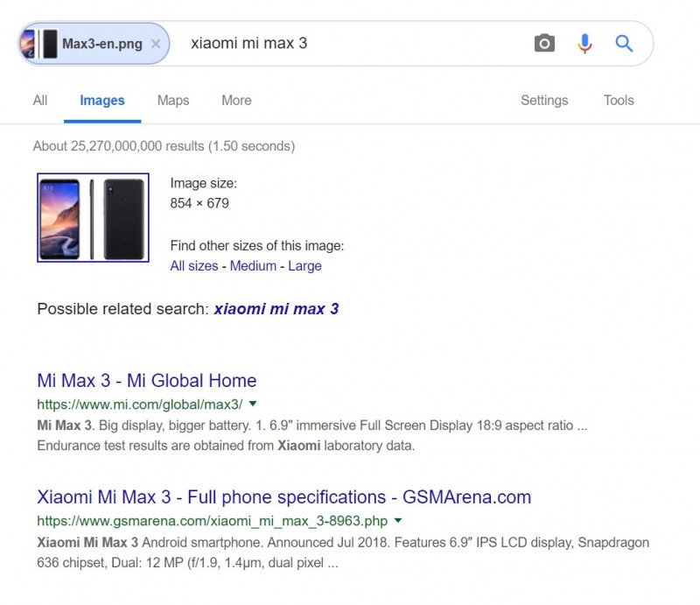This screenshot has width=700, height=605.
Task: Click the blue magnifier search icon
Action: coord(624,43)
